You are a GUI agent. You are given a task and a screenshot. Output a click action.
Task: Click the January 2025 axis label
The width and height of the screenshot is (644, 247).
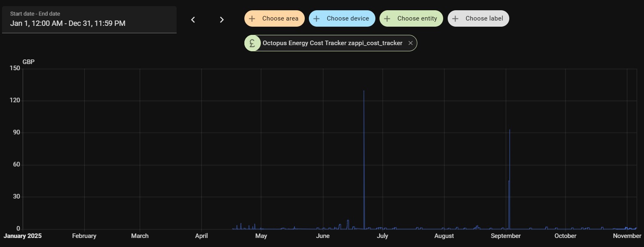pyautogui.click(x=23, y=236)
